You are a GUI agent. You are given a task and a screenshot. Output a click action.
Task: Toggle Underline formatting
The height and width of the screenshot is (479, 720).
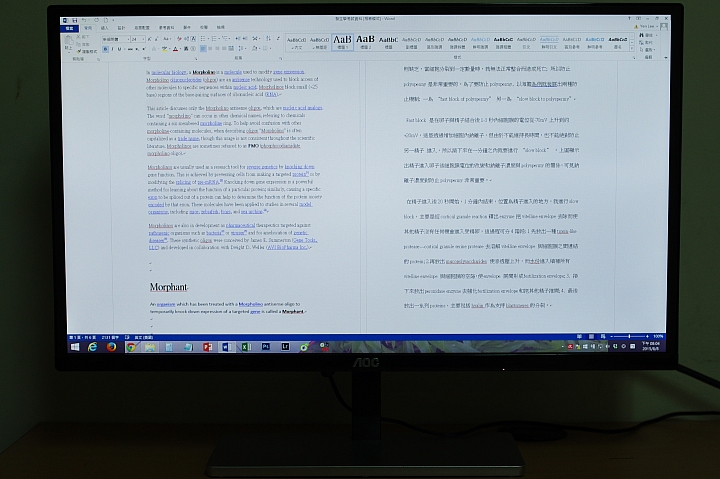click(x=119, y=49)
